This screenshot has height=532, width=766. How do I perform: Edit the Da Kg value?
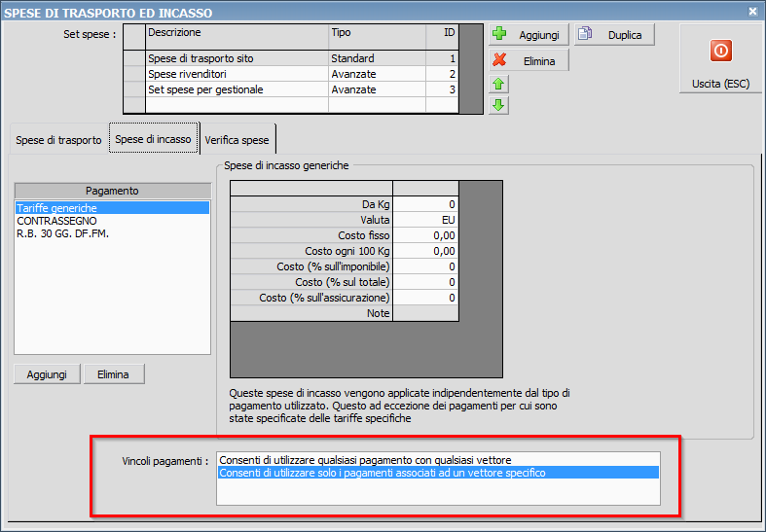pos(425,204)
